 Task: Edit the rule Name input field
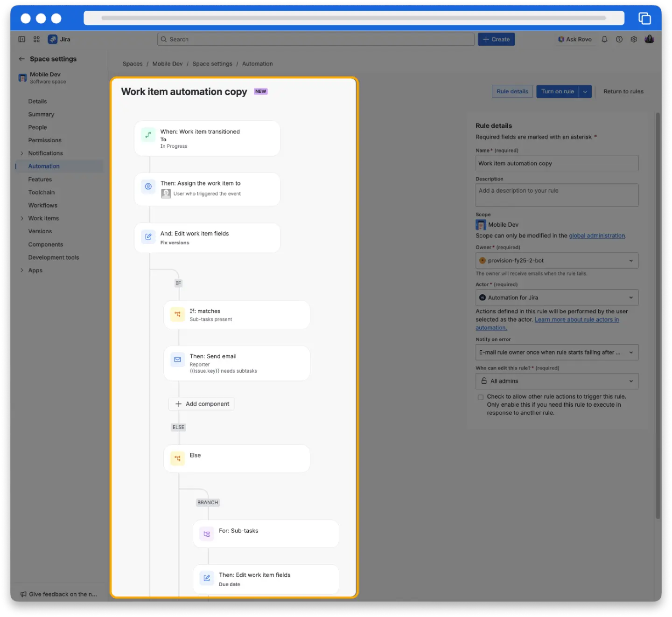click(x=557, y=164)
